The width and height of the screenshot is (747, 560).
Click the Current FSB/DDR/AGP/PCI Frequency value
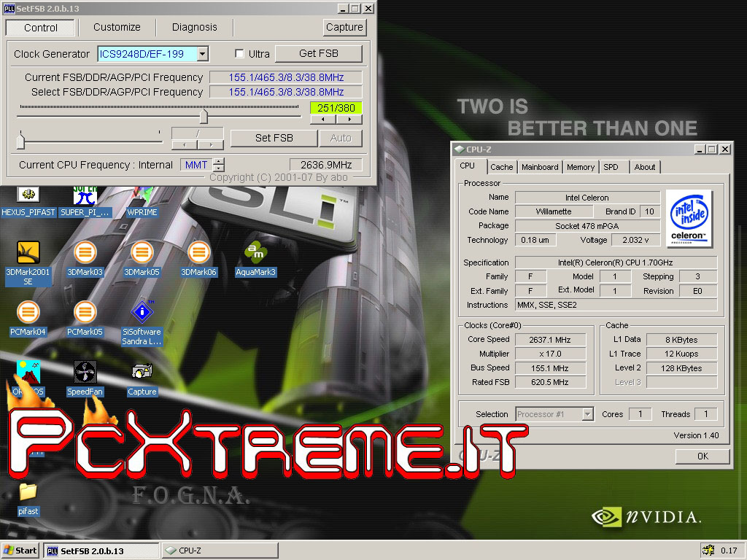tap(286, 77)
